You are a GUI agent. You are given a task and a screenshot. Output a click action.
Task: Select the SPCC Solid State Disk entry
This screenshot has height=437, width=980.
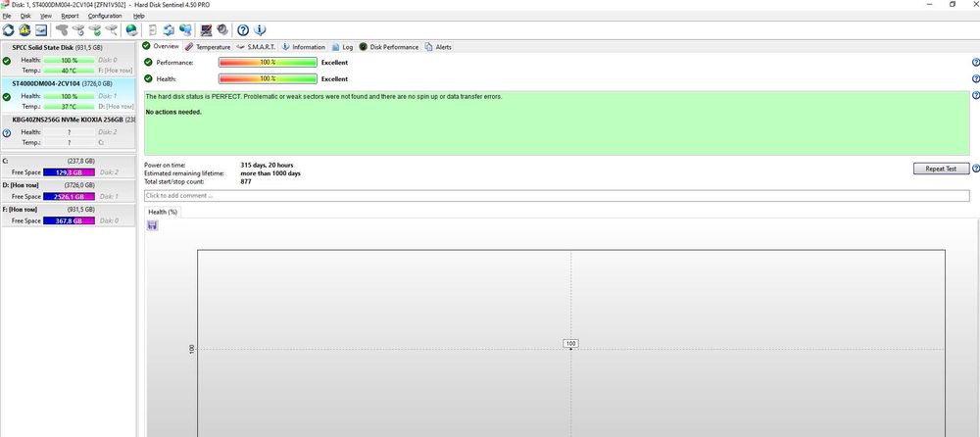(68, 60)
